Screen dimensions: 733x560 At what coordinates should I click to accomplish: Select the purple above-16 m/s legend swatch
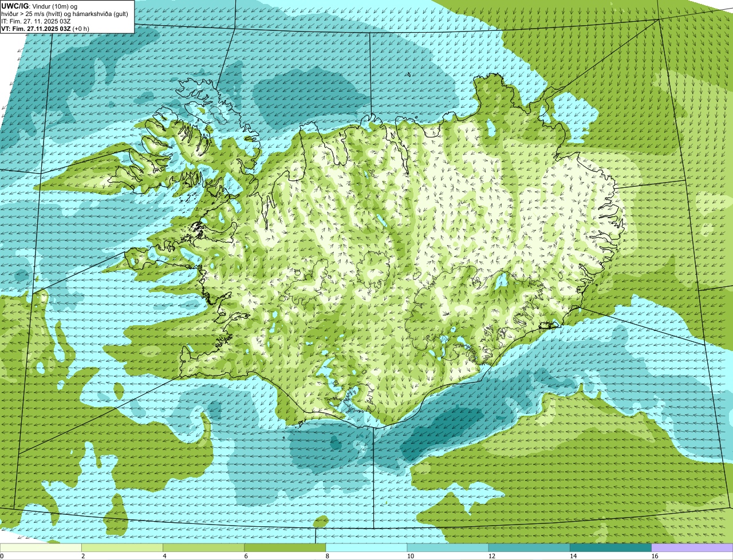(x=692, y=547)
